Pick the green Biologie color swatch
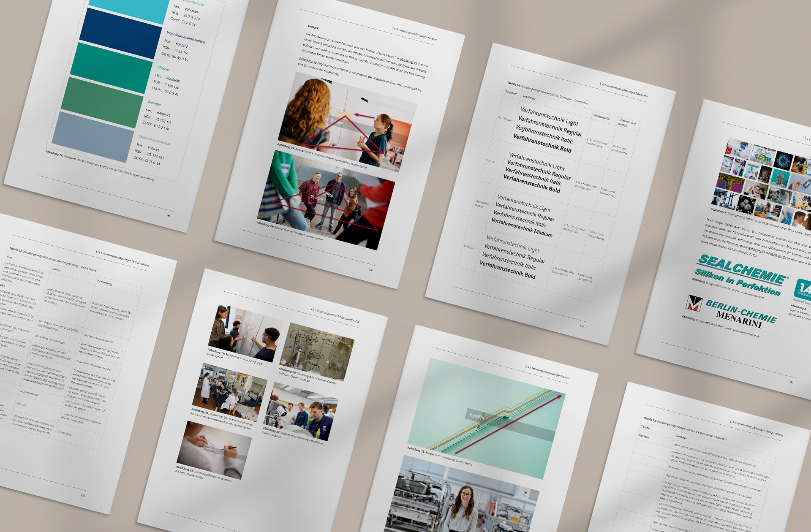 103,103
